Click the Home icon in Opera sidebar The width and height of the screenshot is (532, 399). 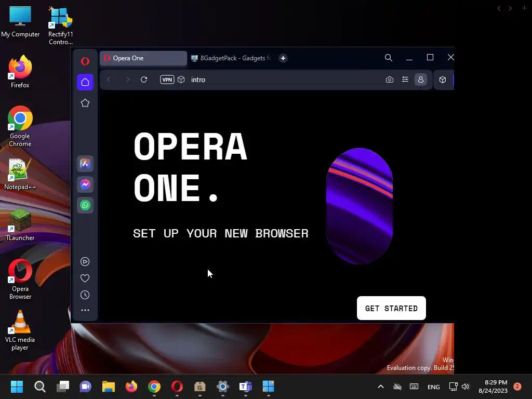(85, 82)
